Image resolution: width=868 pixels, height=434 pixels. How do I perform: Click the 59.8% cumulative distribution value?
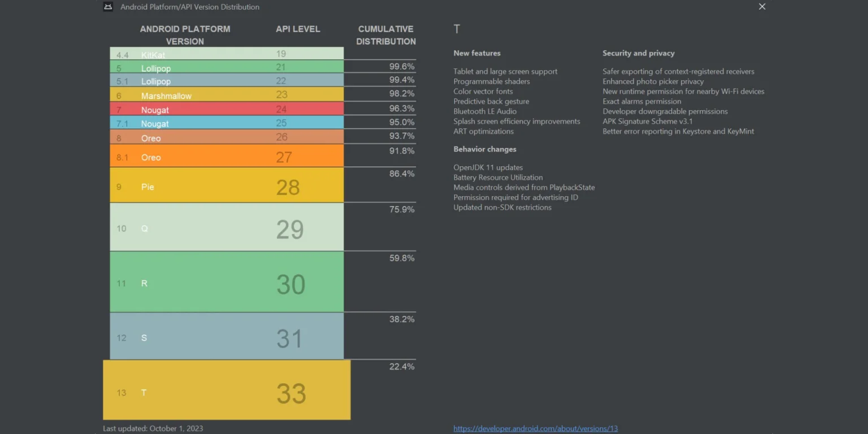click(402, 258)
